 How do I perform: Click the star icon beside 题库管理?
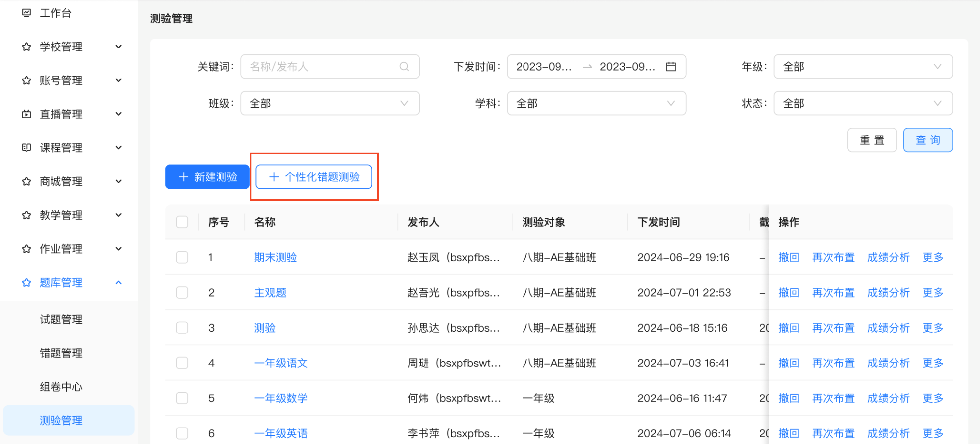(x=26, y=282)
